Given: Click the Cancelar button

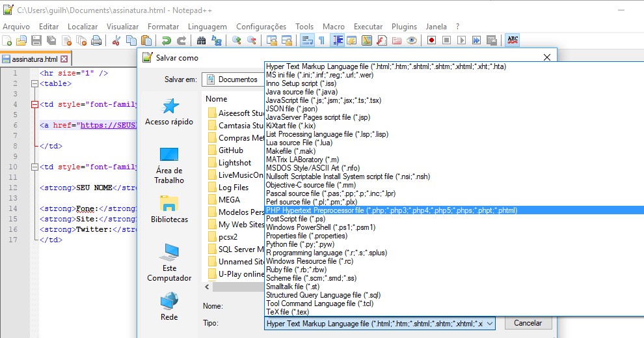Looking at the screenshot, I should pyautogui.click(x=528, y=323).
